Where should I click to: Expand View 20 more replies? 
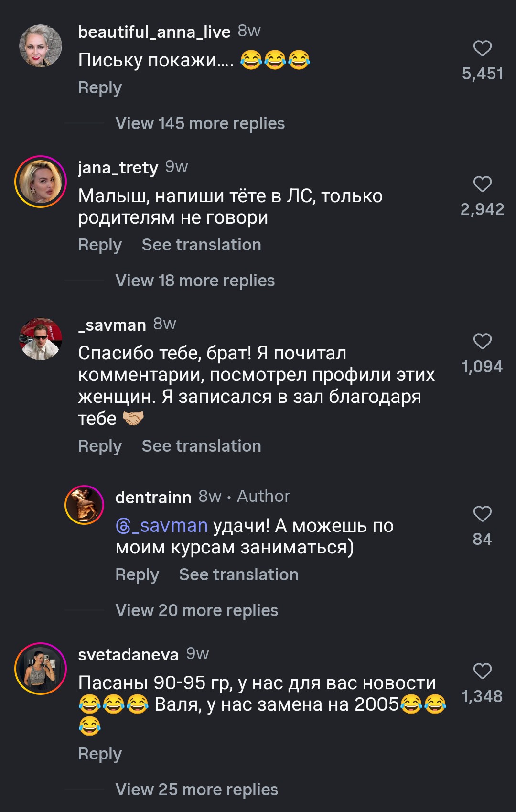(196, 610)
